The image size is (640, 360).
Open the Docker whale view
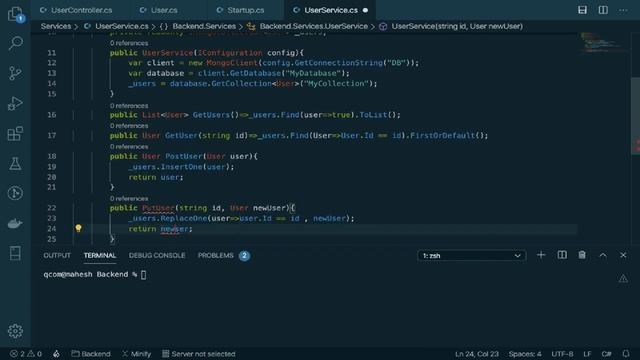(x=15, y=223)
